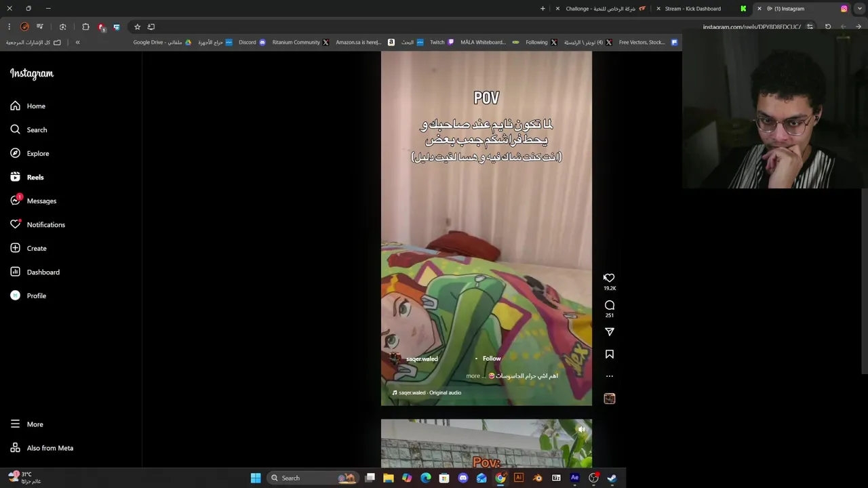Image resolution: width=868 pixels, height=488 pixels.
Task: Open Google Drive bookmark
Action: (162, 42)
